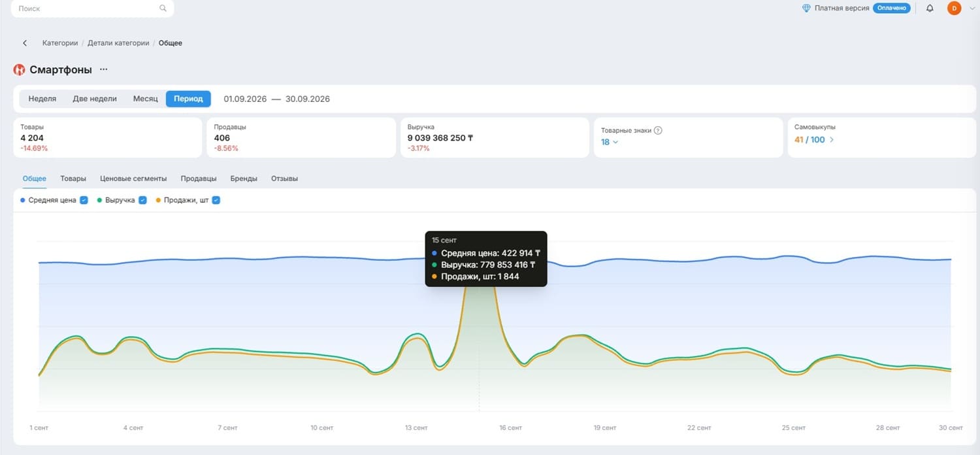
Task: Click the green Выручка legend dot
Action: pyautogui.click(x=99, y=200)
